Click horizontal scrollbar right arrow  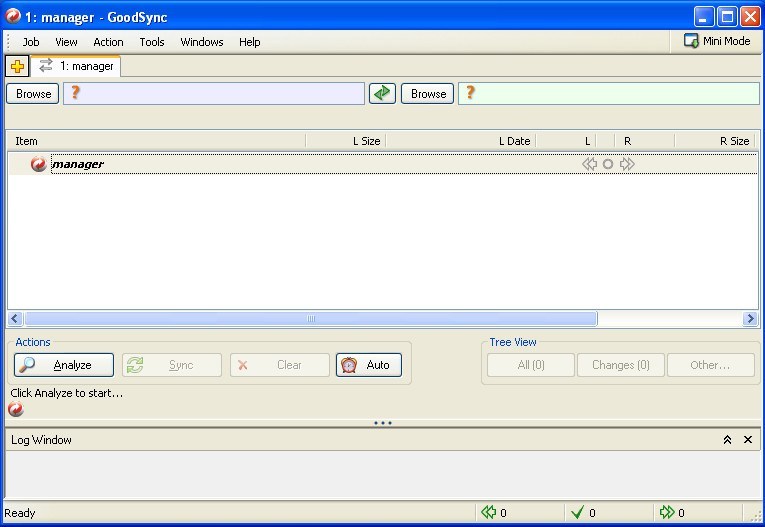[x=750, y=319]
